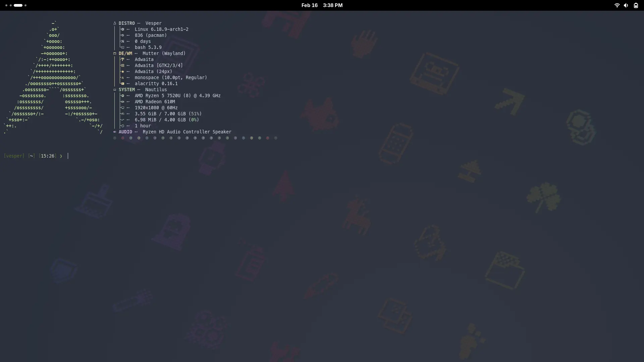Click the text monospace (10.0pt, Regular)

click(x=171, y=78)
